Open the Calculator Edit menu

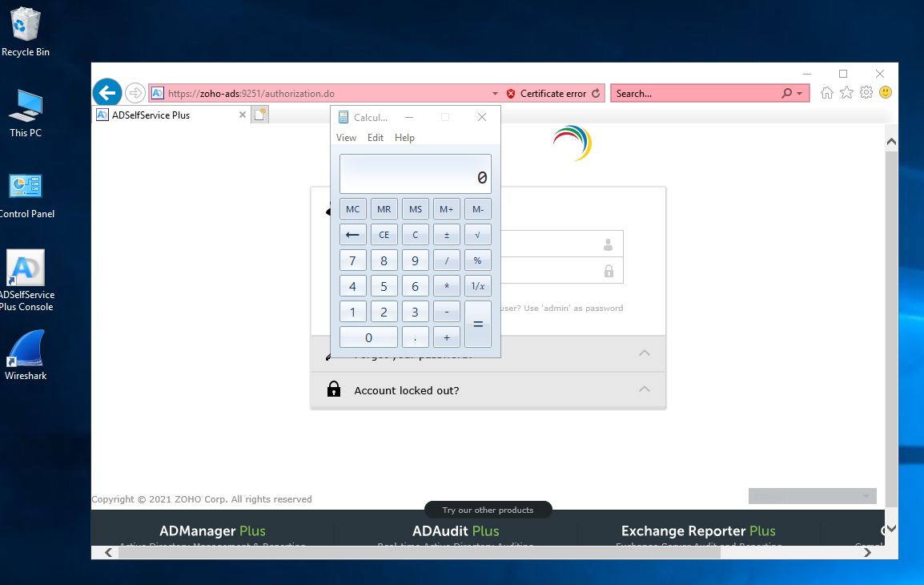point(376,138)
